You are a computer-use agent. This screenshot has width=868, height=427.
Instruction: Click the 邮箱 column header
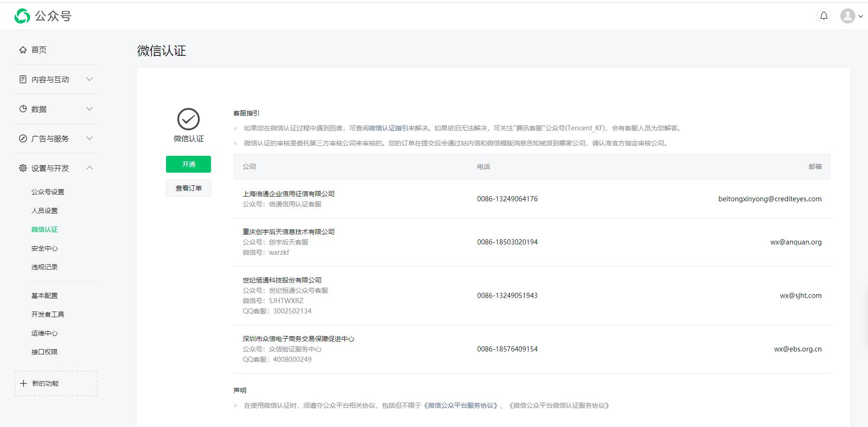tap(815, 167)
